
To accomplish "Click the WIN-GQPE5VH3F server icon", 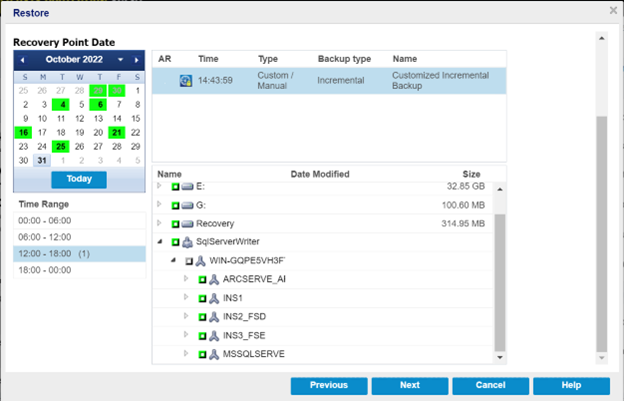I will point(201,261).
